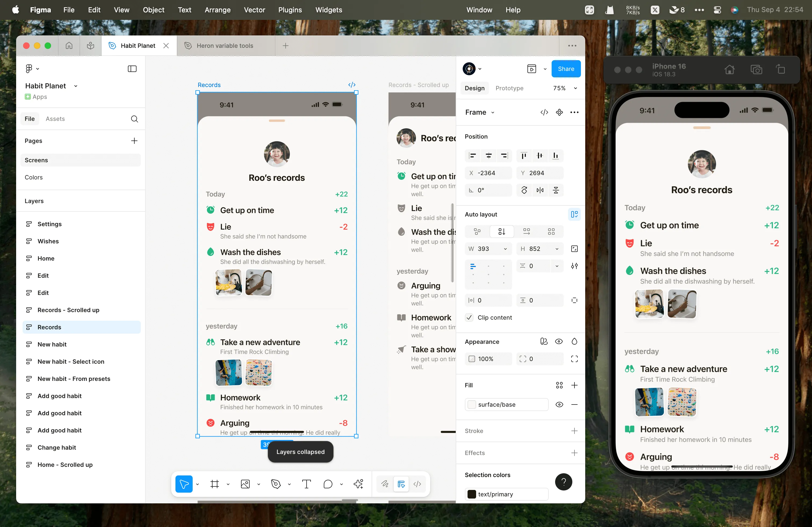Toggle fill surface/base visibility eye
812x527 pixels.
(x=559, y=404)
